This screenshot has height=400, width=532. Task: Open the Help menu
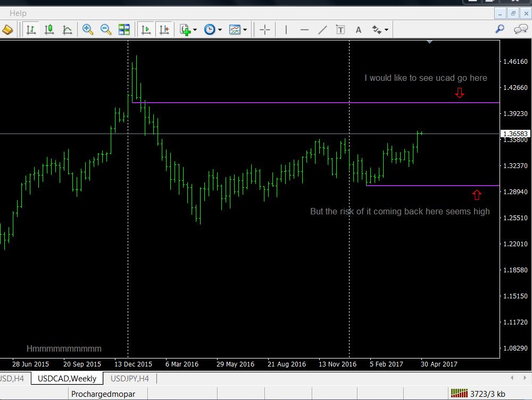coord(18,13)
